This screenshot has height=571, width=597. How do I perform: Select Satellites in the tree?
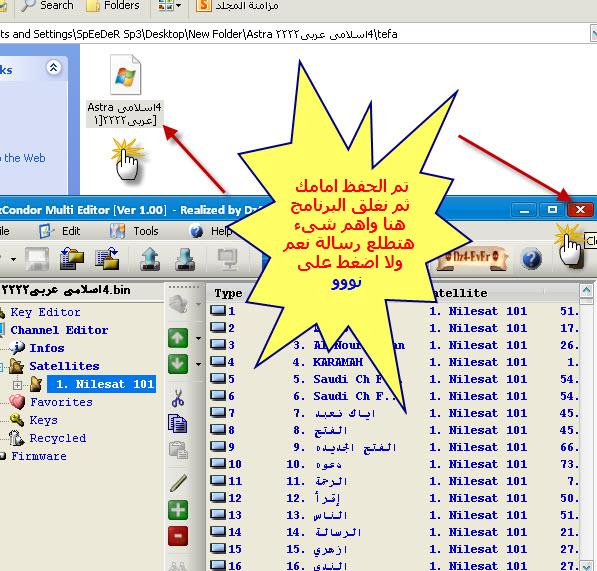coord(64,366)
